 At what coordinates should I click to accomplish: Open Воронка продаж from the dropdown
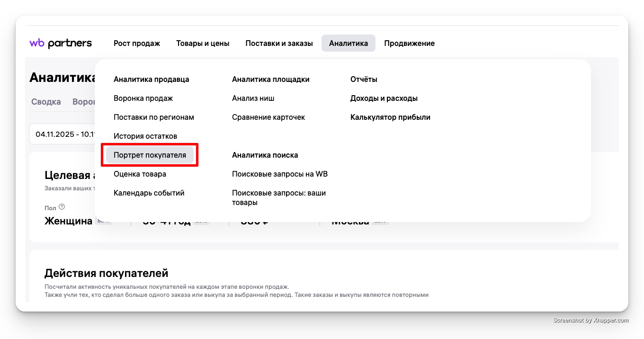coord(143,98)
